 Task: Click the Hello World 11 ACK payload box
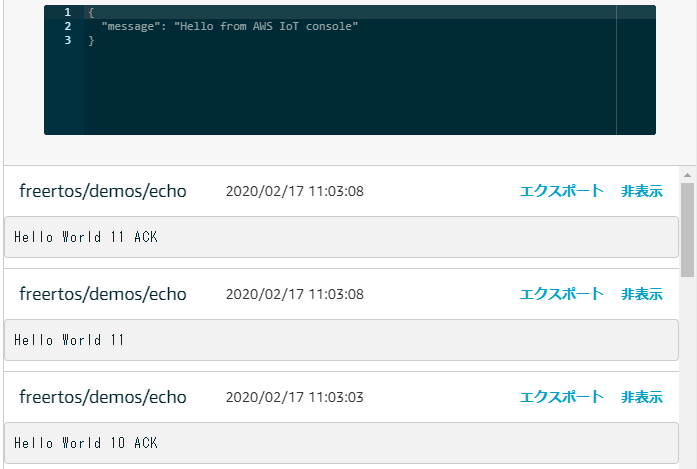point(341,237)
